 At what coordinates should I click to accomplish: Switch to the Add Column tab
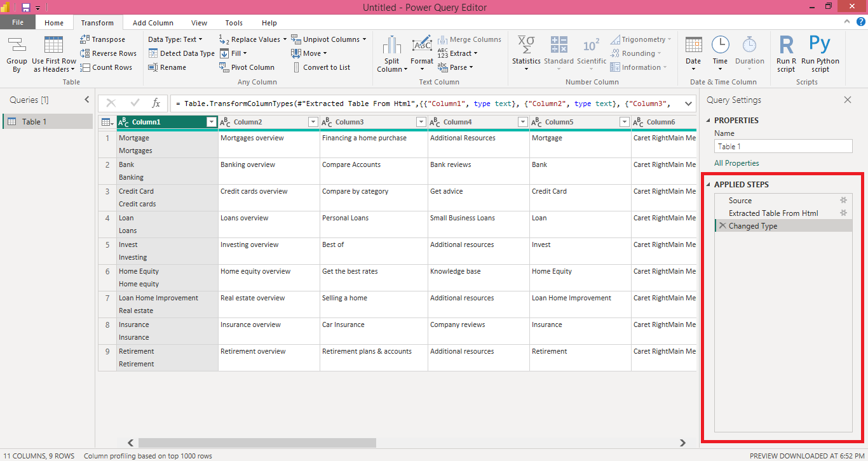click(153, 23)
